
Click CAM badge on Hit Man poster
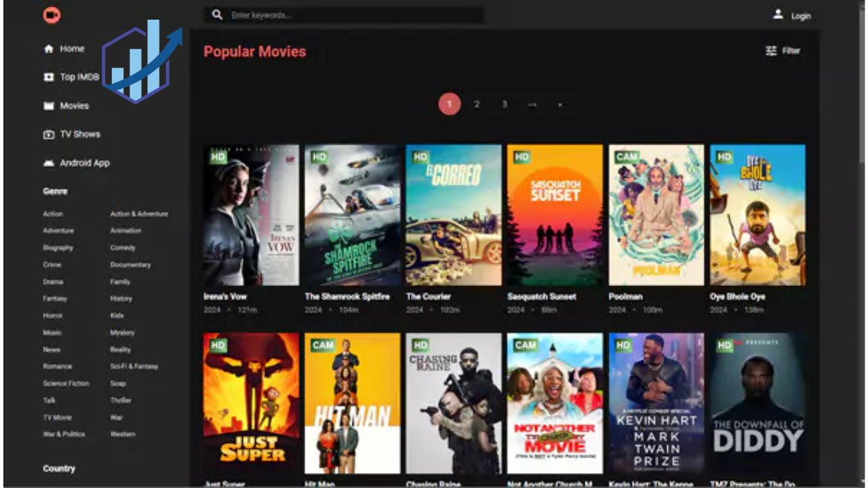[x=323, y=345]
